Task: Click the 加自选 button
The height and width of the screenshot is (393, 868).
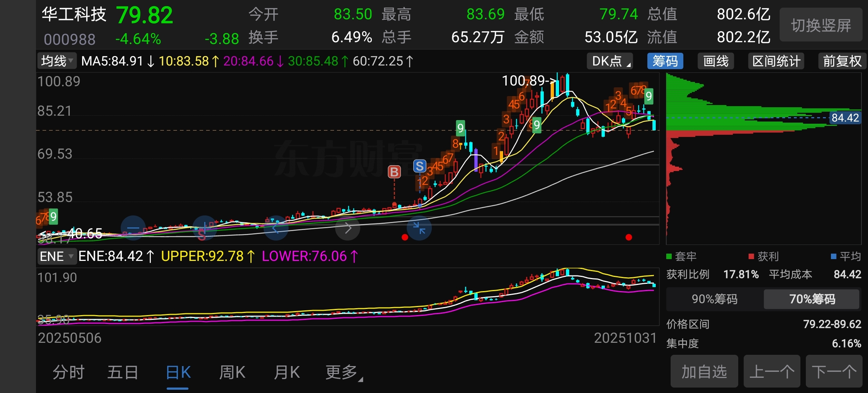Action: [x=704, y=372]
